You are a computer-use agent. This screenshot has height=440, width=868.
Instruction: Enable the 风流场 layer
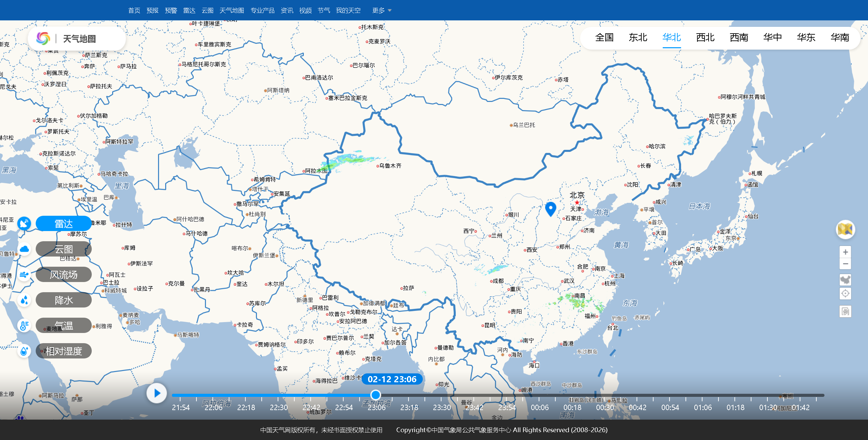coord(64,275)
